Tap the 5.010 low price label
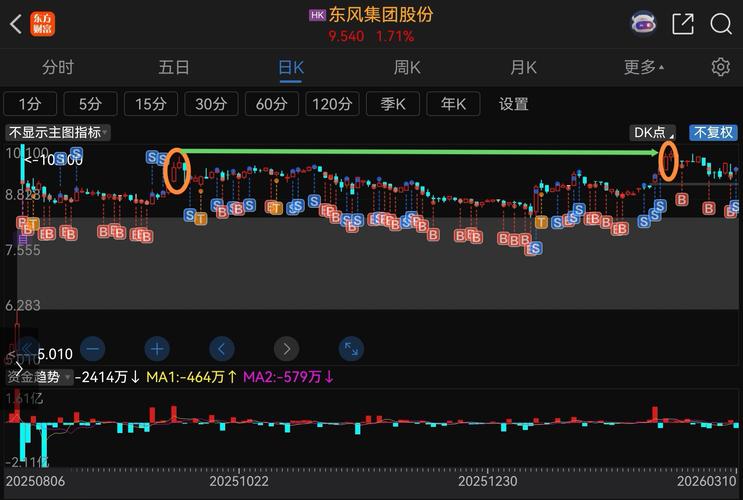The width and height of the screenshot is (743, 500). [55, 354]
